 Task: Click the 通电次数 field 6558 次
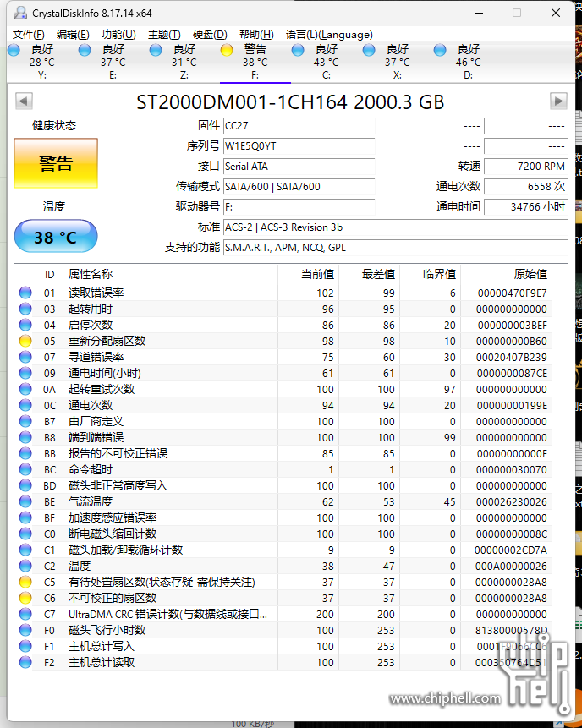click(526, 187)
